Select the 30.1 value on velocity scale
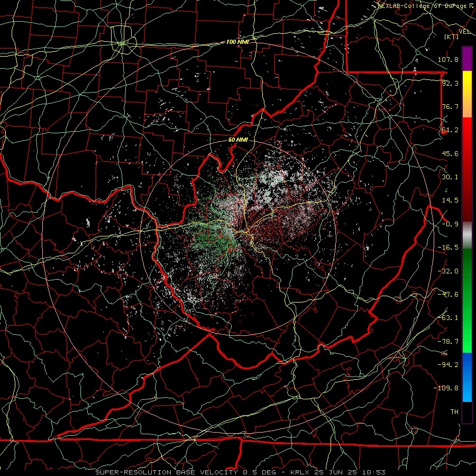Viewport: 476px width, 476px height. [x=450, y=177]
